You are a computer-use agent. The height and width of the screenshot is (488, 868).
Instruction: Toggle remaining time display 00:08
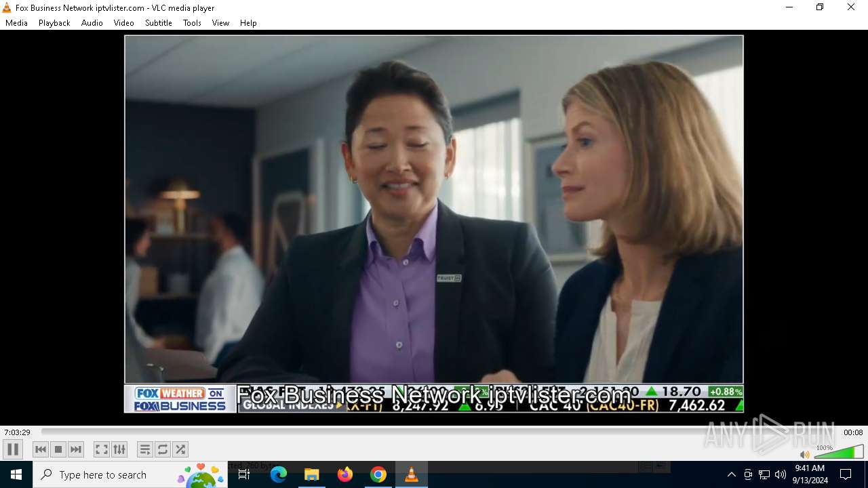[853, 432]
